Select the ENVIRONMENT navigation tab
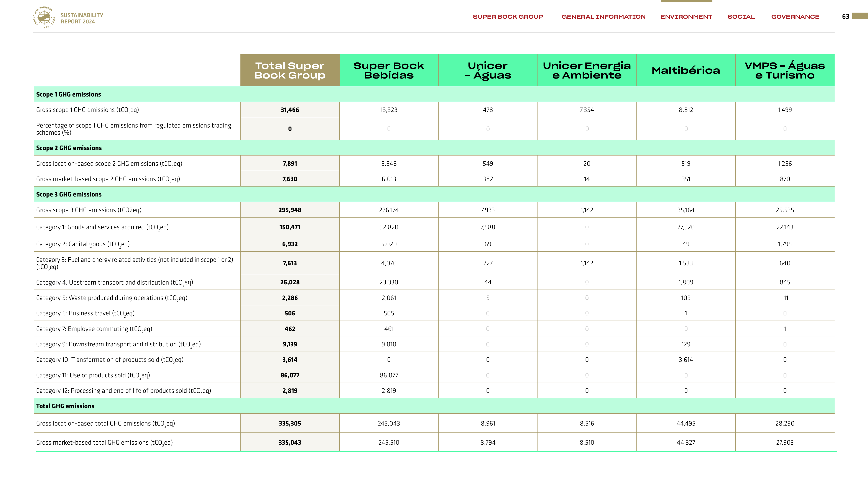This screenshot has height=488, width=868. pos(686,17)
